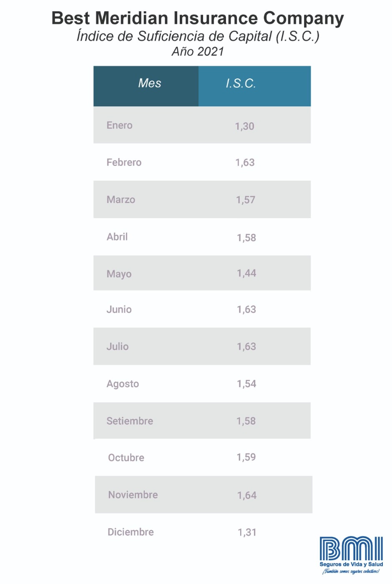Select the Octubre row label

(126, 458)
